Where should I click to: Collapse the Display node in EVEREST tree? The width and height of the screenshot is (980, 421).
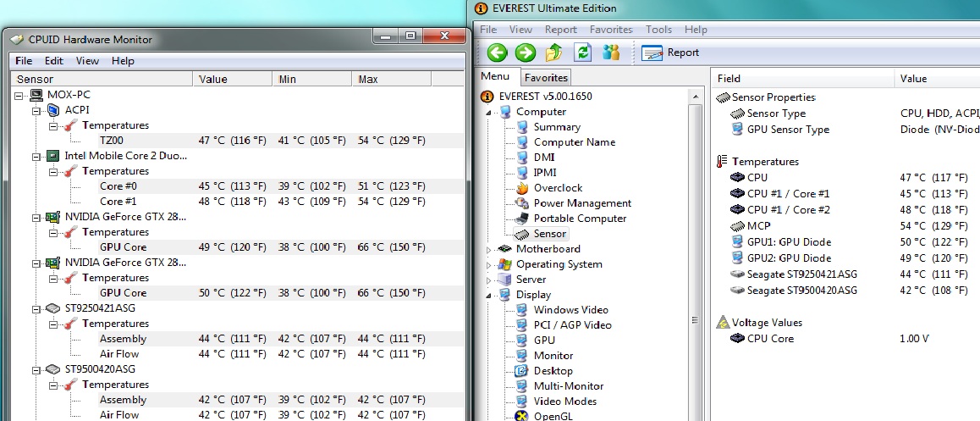click(x=489, y=295)
